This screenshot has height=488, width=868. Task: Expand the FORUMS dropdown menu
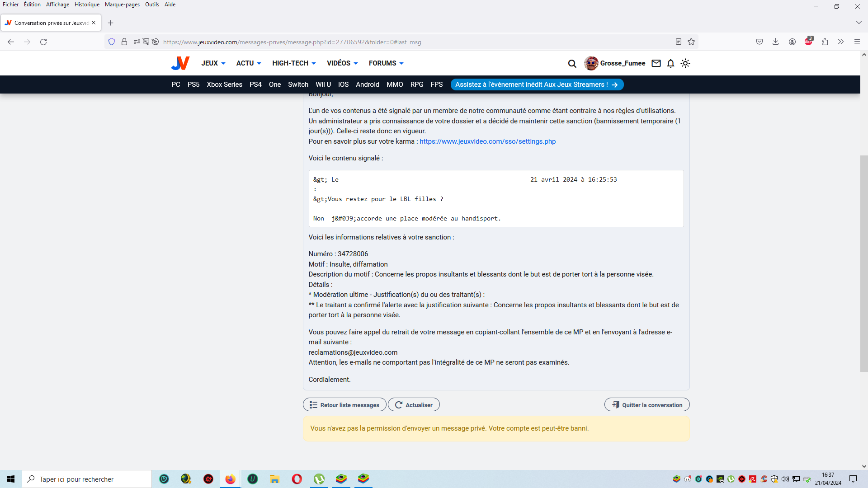coord(386,63)
